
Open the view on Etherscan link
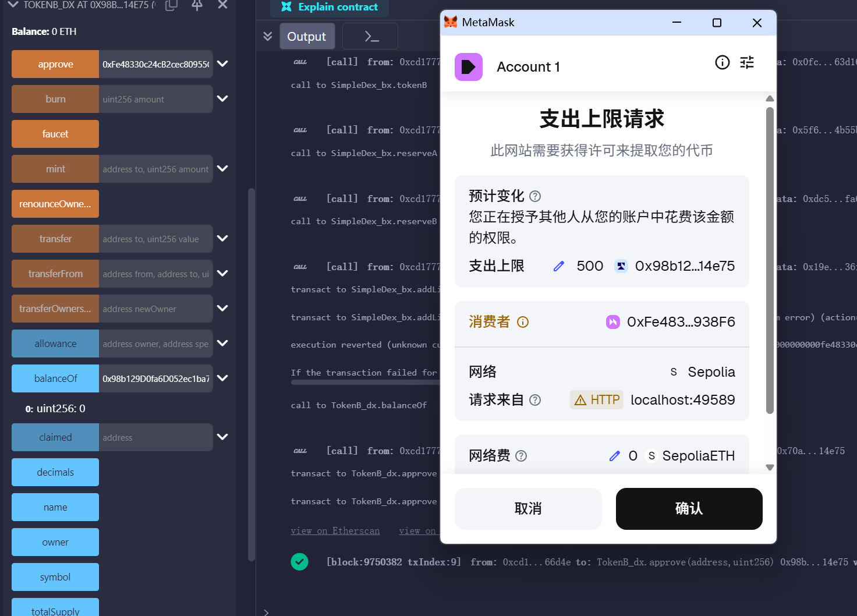[335, 531]
